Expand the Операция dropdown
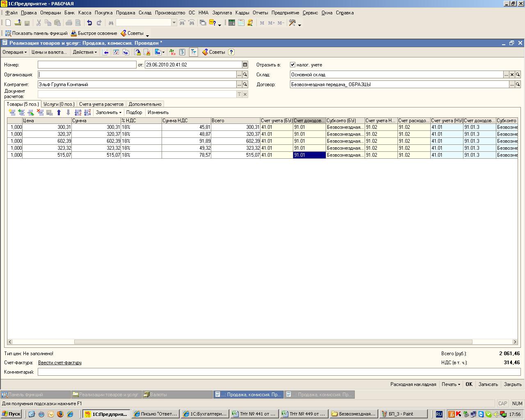Viewport: 525px width, 420px height. coord(14,52)
